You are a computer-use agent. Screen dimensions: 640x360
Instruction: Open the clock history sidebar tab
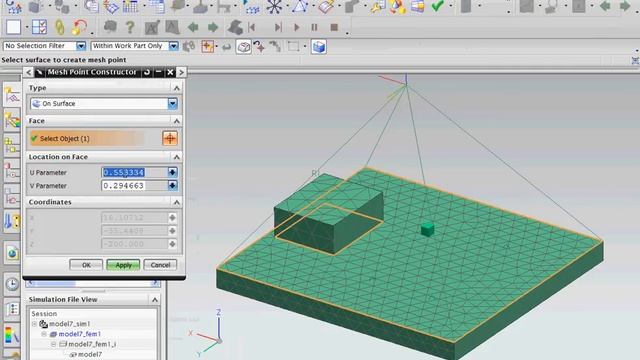tap(12, 283)
